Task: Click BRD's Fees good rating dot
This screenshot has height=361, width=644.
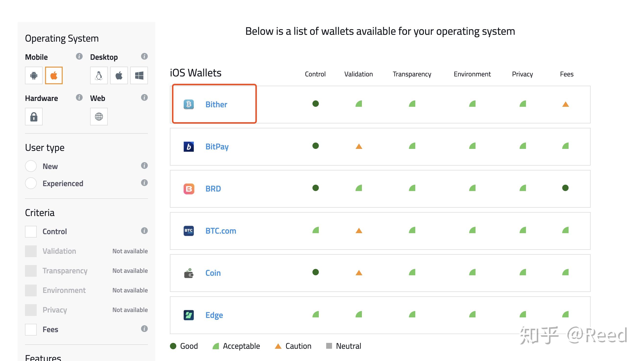Action: coord(565,188)
